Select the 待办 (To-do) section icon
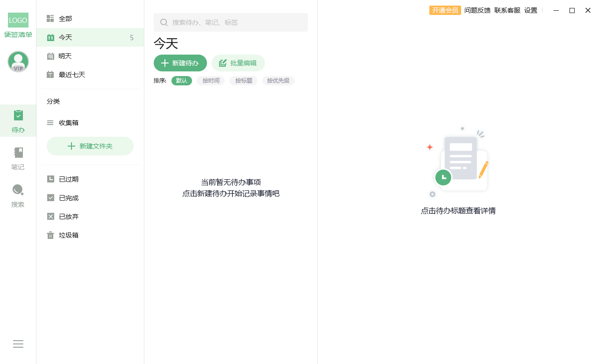598x364 pixels. 18,120
